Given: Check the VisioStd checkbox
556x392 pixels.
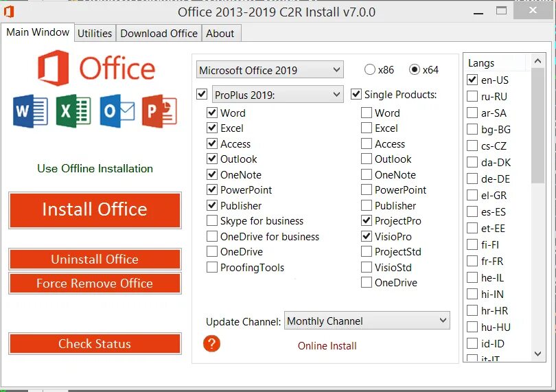Looking at the screenshot, I should [367, 267].
